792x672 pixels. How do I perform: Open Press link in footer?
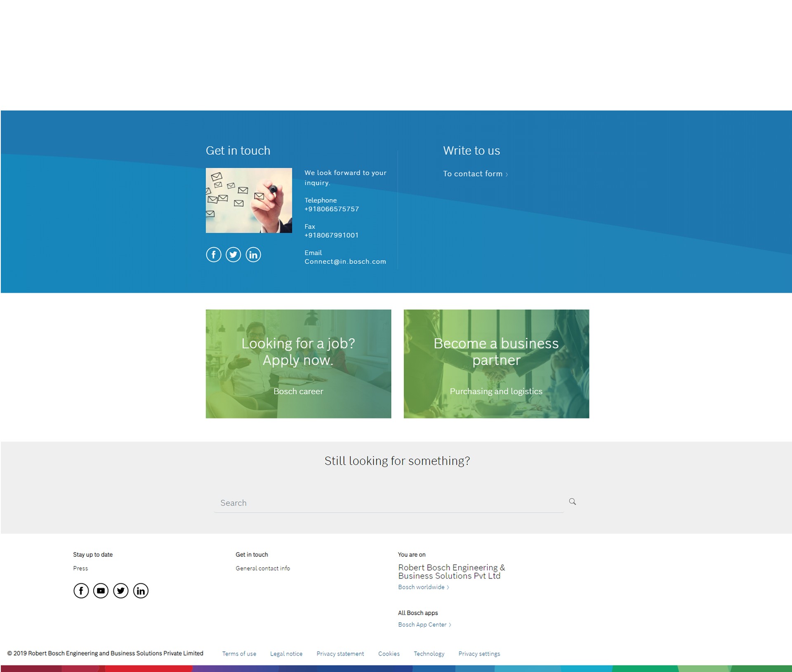[80, 569]
